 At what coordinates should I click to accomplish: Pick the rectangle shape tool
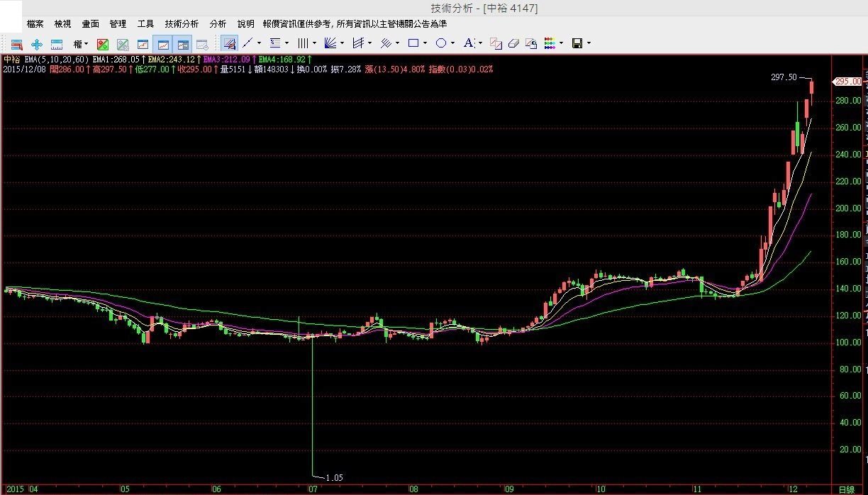pos(413,43)
